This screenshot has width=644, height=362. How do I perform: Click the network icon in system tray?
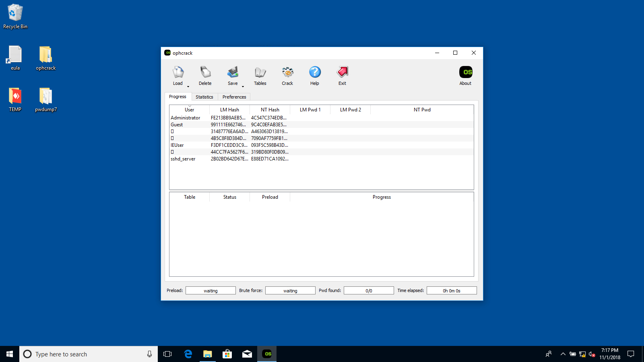tap(582, 354)
